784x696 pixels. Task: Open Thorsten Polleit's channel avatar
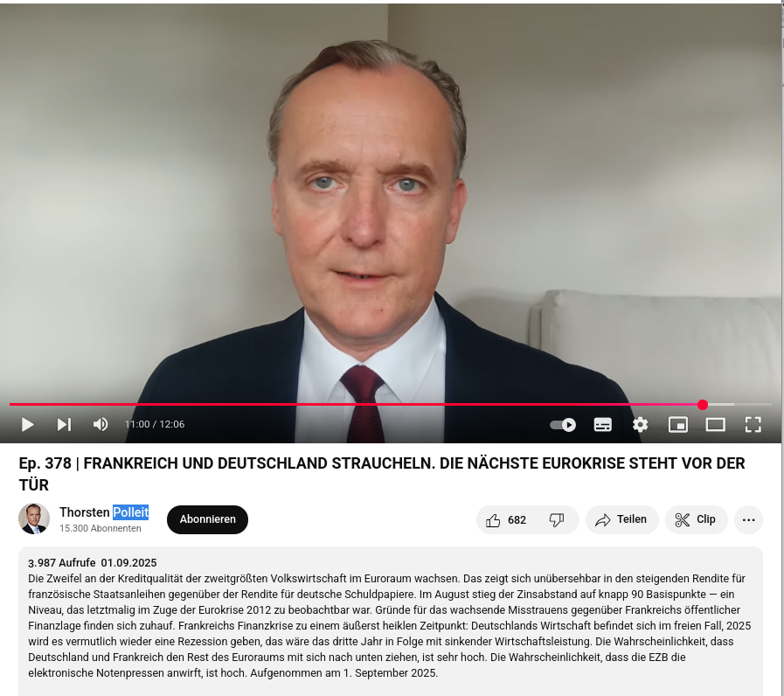34,519
